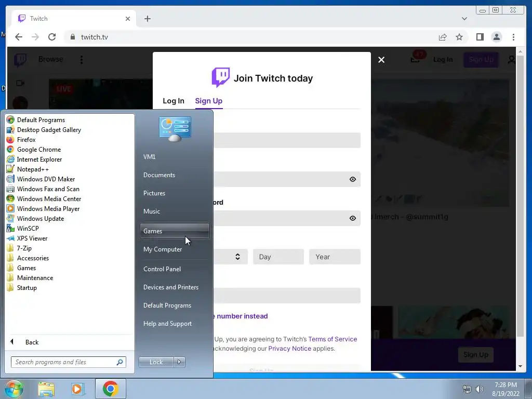This screenshot has width=532, height=399.
Task: Open Chrome tab search chevron
Action: (464, 19)
